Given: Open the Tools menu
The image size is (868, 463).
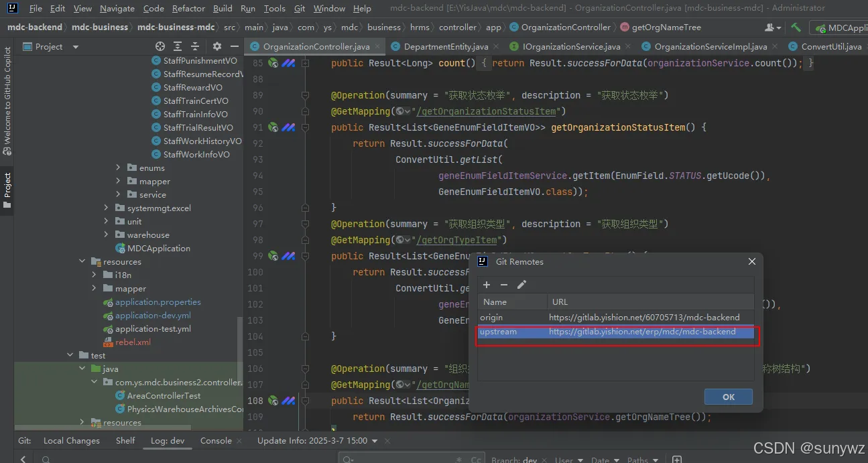Looking at the screenshot, I should 274,9.
